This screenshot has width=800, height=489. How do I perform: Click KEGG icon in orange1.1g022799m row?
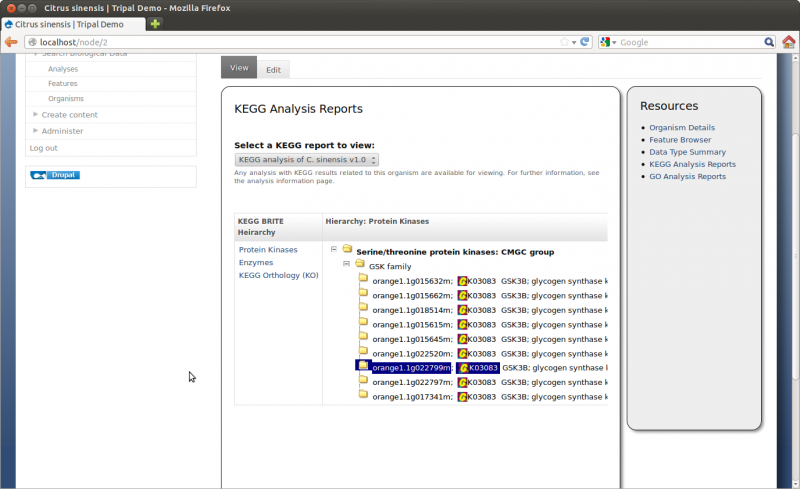[463, 368]
